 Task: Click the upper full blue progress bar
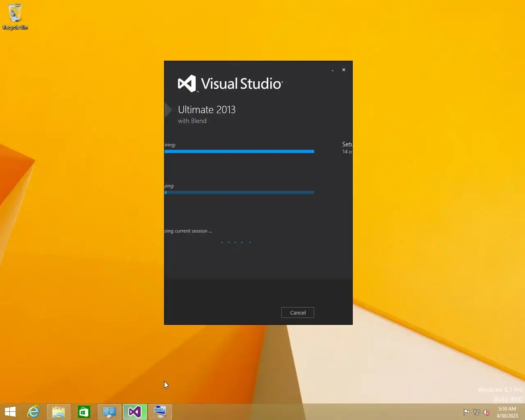pyautogui.click(x=239, y=151)
